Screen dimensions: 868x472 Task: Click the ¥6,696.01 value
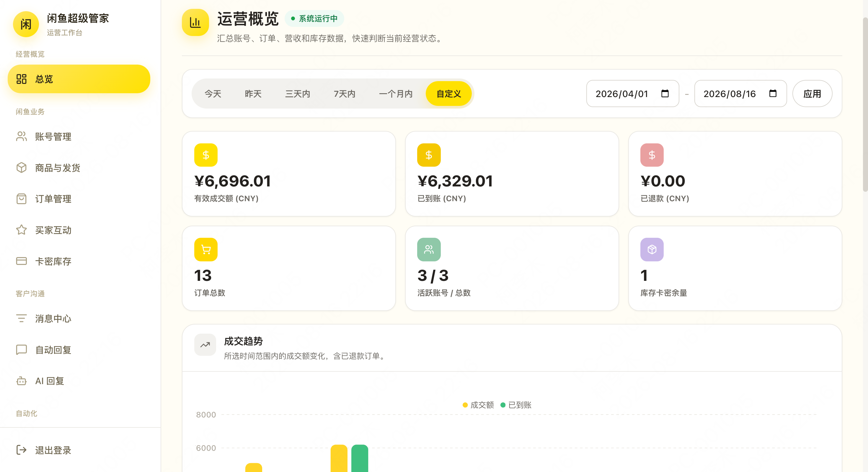(233, 181)
